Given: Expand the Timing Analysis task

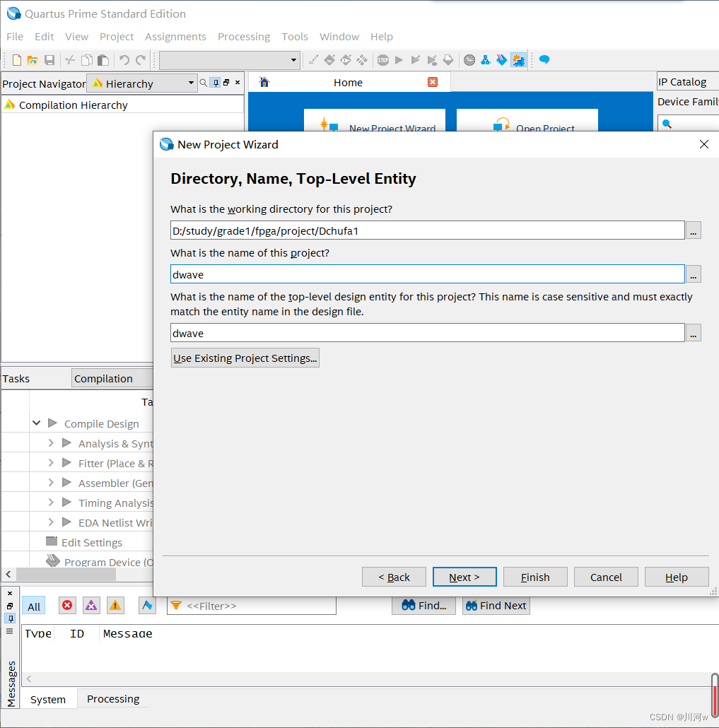Looking at the screenshot, I should [x=51, y=503].
